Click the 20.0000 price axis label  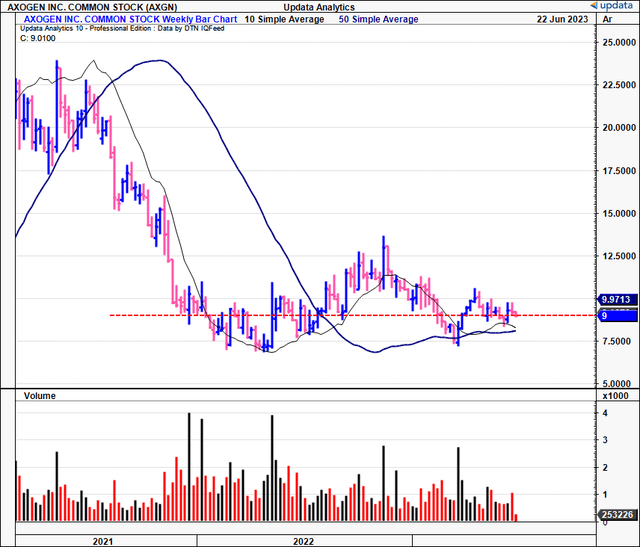(x=619, y=128)
